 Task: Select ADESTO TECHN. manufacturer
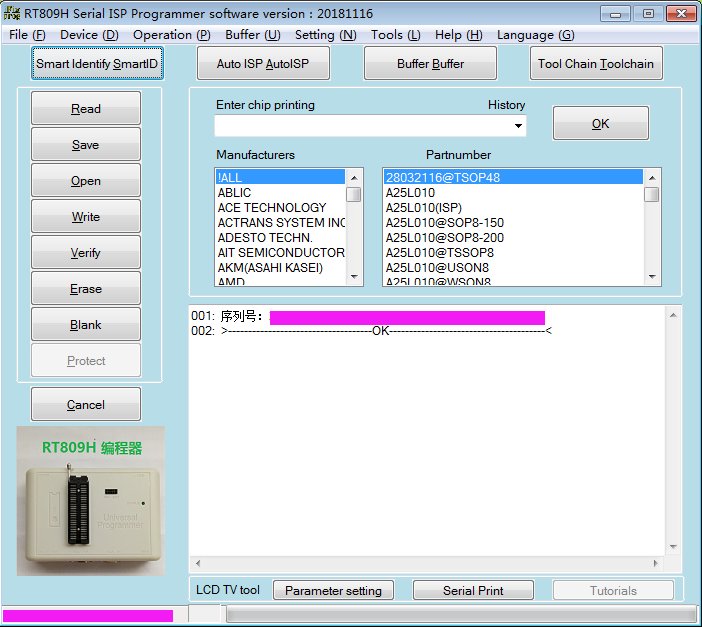(x=280, y=237)
